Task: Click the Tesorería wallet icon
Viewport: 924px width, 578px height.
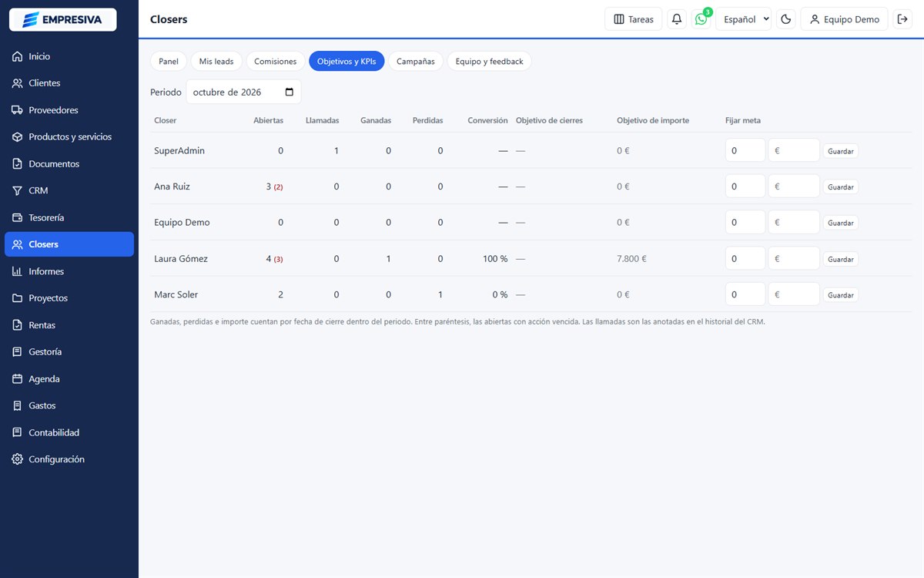Action: (x=18, y=217)
